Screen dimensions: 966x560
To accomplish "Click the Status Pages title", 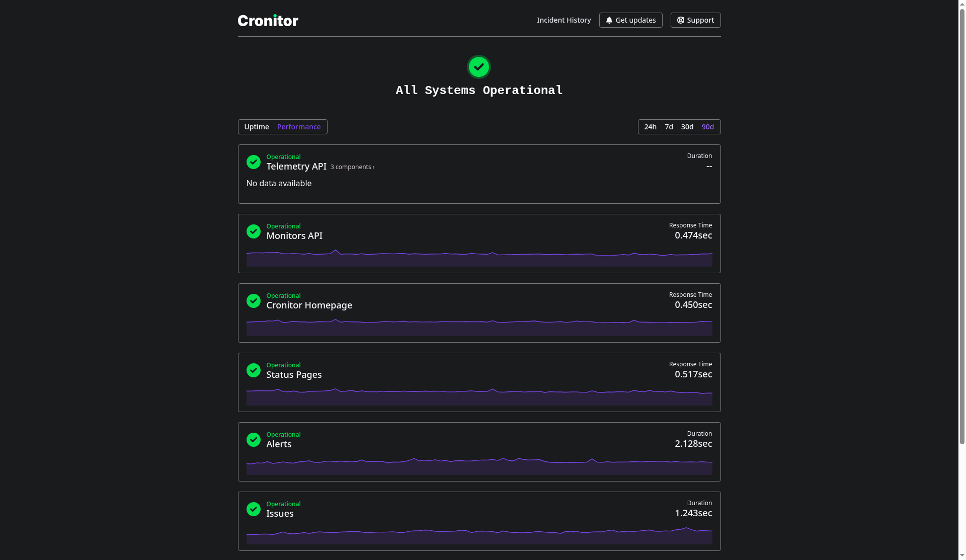I will click(x=294, y=375).
